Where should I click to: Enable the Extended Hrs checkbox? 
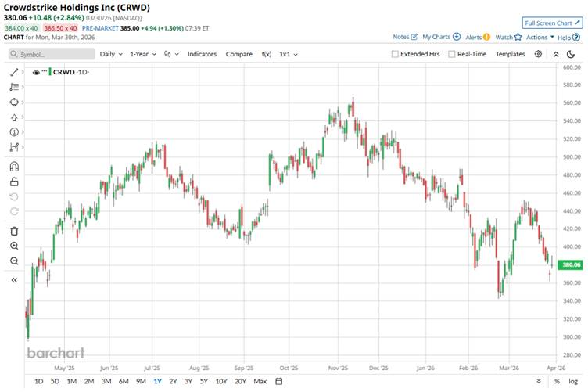395,54
